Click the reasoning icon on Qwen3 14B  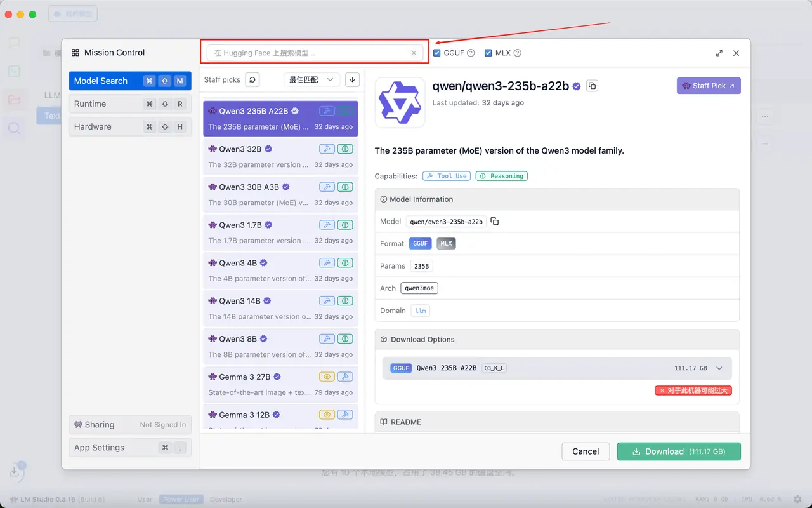coord(345,302)
